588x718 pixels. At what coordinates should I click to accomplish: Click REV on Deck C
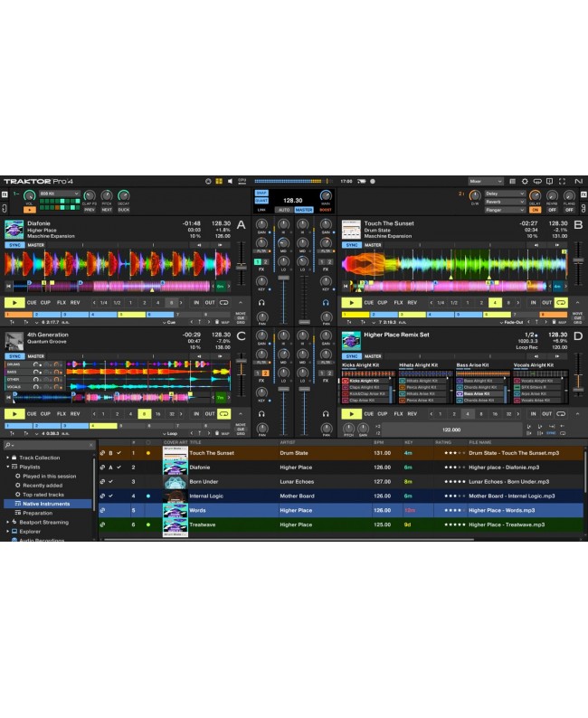pyautogui.click(x=75, y=414)
